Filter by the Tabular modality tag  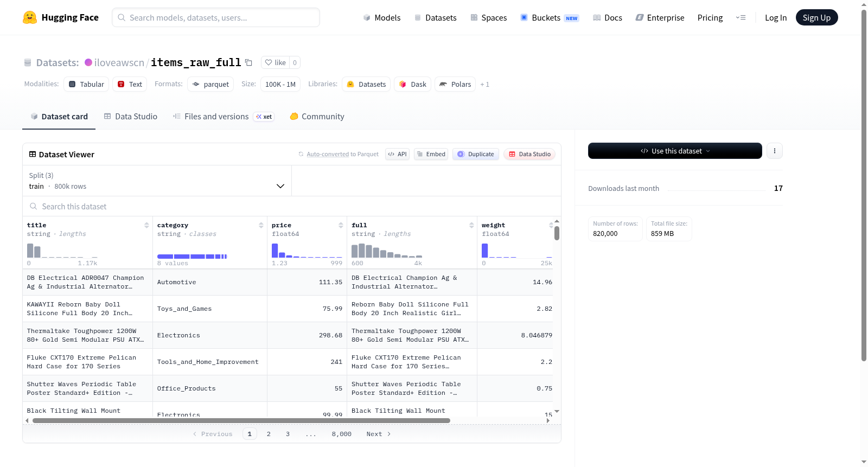click(86, 84)
